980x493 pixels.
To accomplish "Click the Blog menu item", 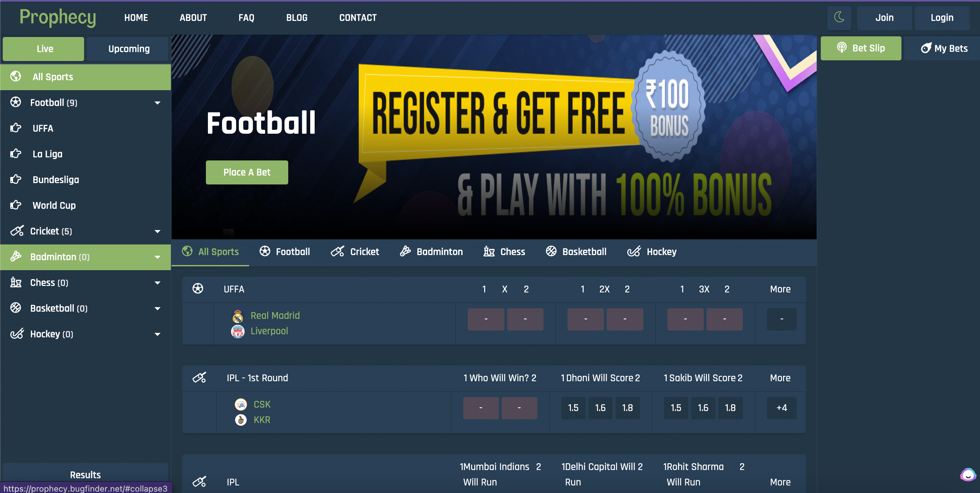I will (296, 17).
